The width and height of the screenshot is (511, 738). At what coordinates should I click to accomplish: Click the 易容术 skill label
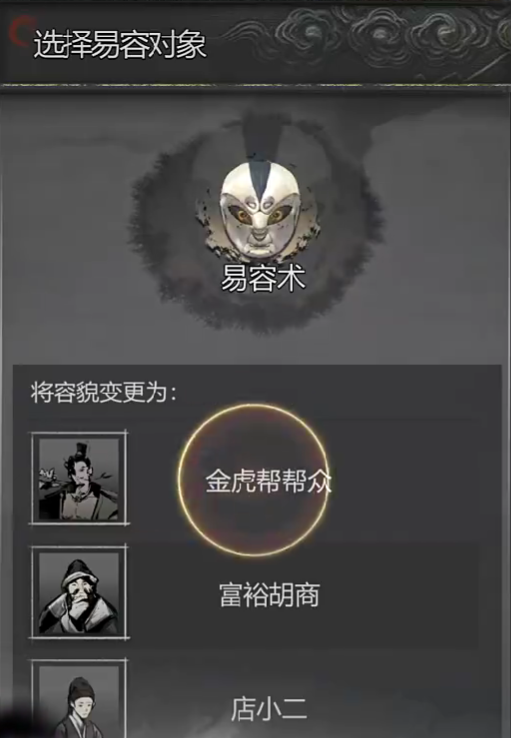coord(263,278)
